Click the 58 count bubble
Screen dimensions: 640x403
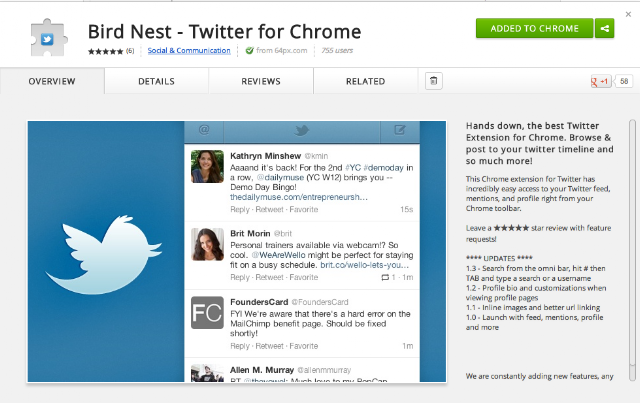[x=623, y=81]
